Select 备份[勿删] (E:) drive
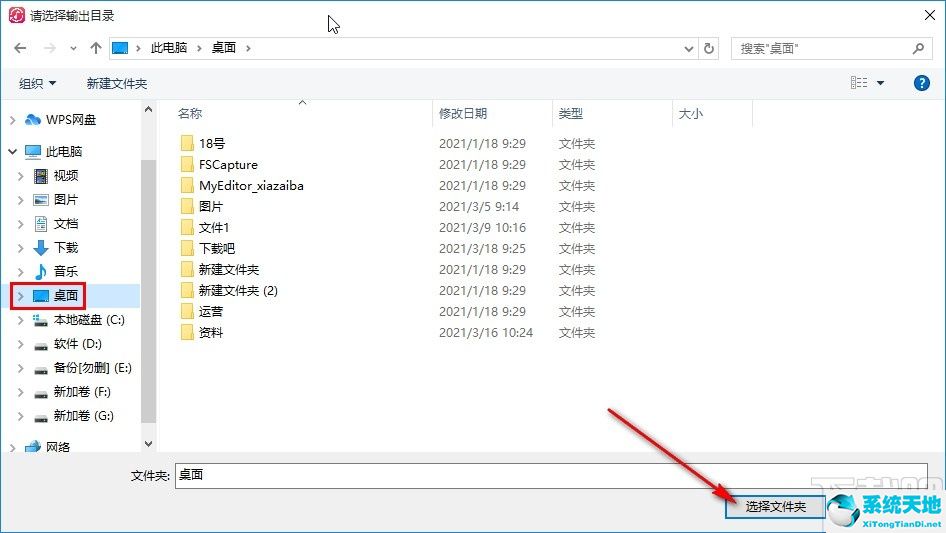Screen dimensions: 946x533 (x=92, y=368)
